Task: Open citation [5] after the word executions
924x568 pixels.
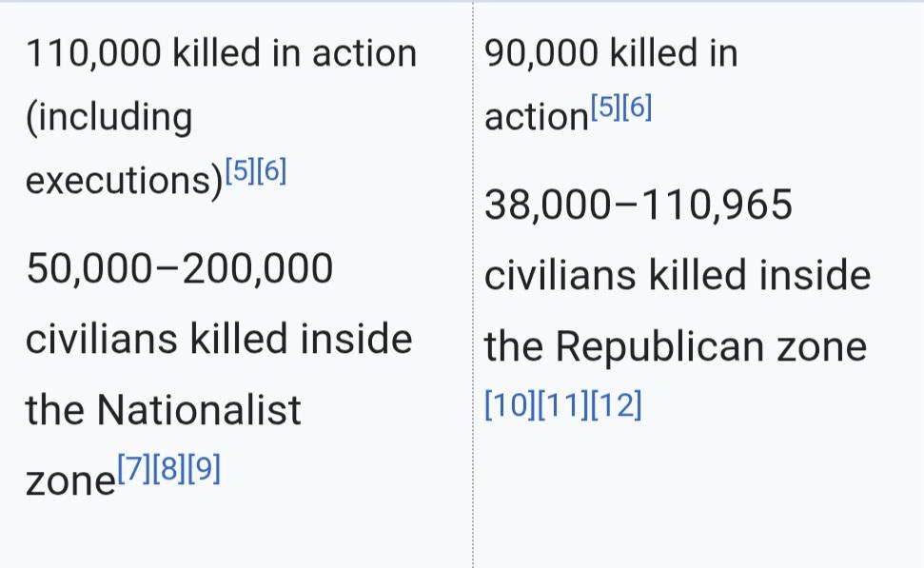Action: pyautogui.click(x=240, y=171)
